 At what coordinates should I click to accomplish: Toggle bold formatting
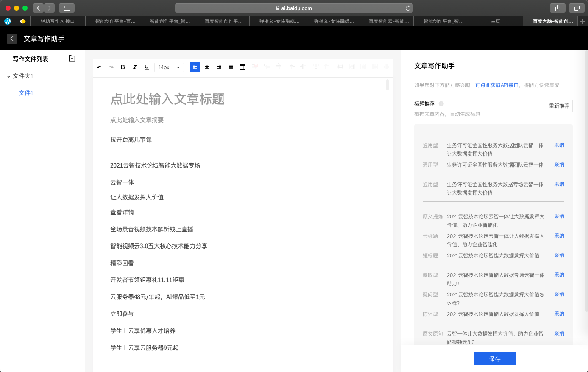(123, 67)
